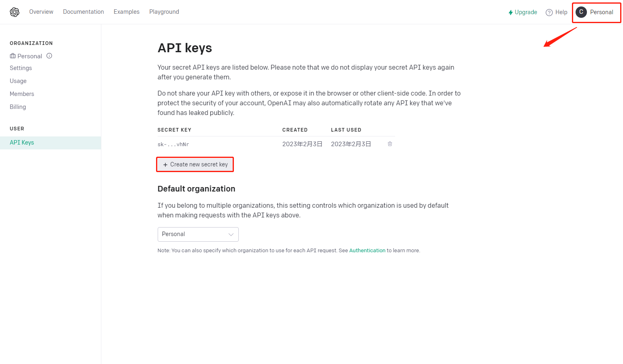Open the Default organization Personal dropdown
This screenshot has width=623, height=364.
click(x=198, y=234)
